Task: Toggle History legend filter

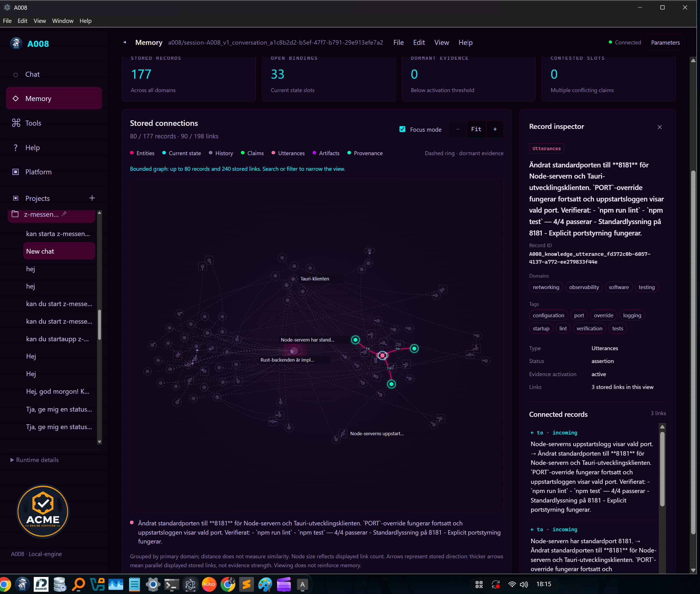Action: pyautogui.click(x=221, y=153)
